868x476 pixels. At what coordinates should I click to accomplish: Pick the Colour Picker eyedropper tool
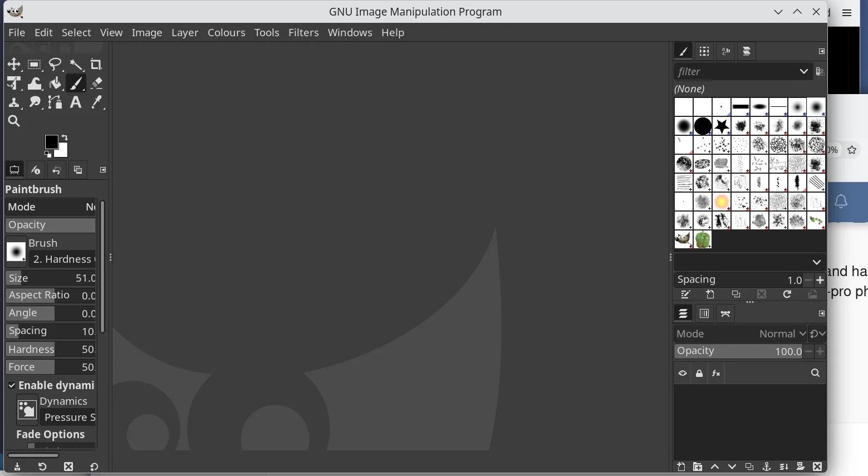96,102
